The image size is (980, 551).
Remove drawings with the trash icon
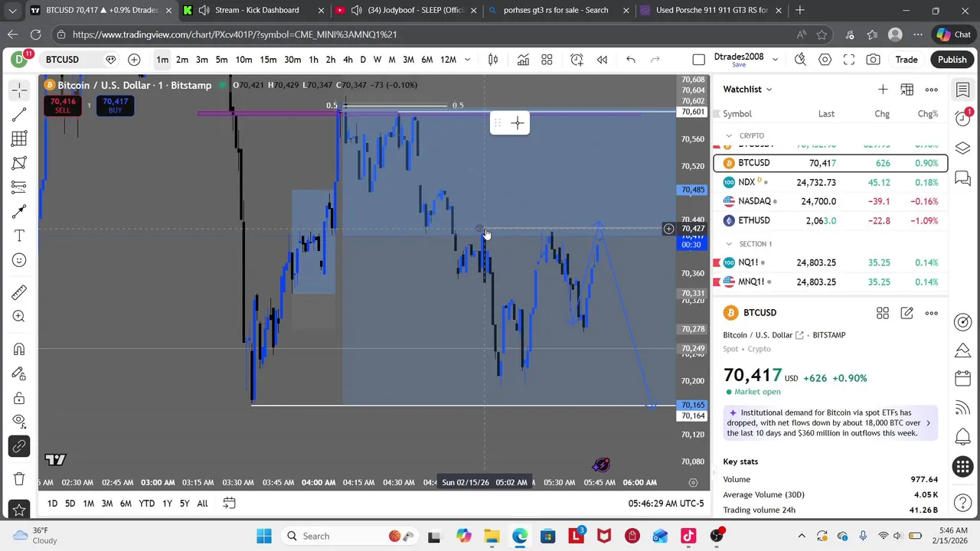click(19, 478)
